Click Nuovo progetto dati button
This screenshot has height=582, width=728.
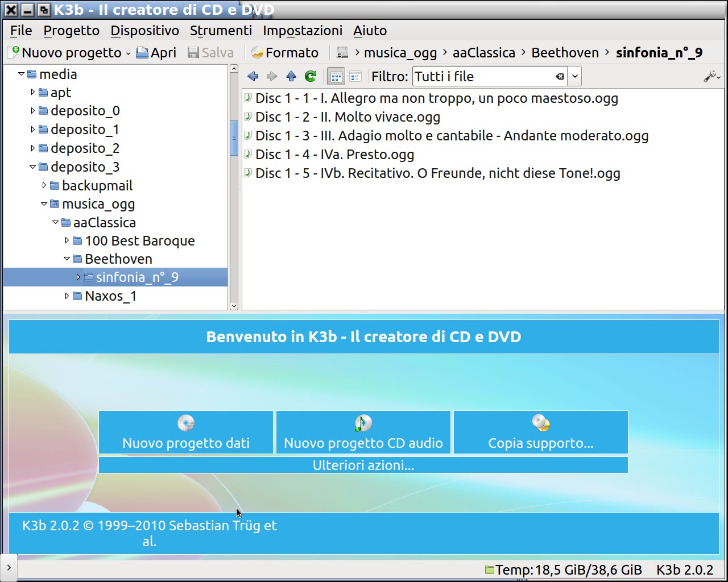pyautogui.click(x=186, y=433)
